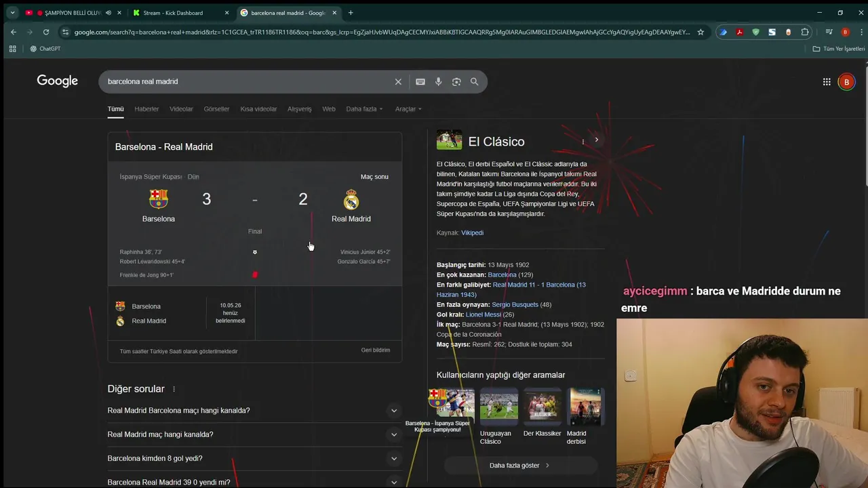Expand 'Real Madrid Barcelona maçı hangi kanalda?'
This screenshot has height=488, width=868.
coord(254,411)
